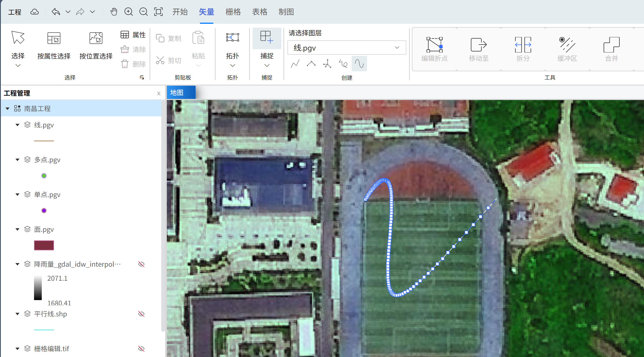Click the full extent view icon
Screen dimensions: 644x357
[158, 12]
